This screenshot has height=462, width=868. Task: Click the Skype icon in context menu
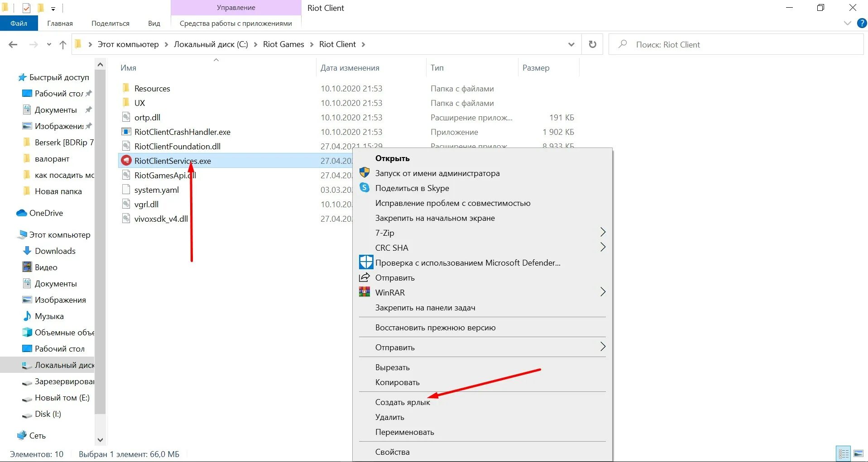coord(364,187)
